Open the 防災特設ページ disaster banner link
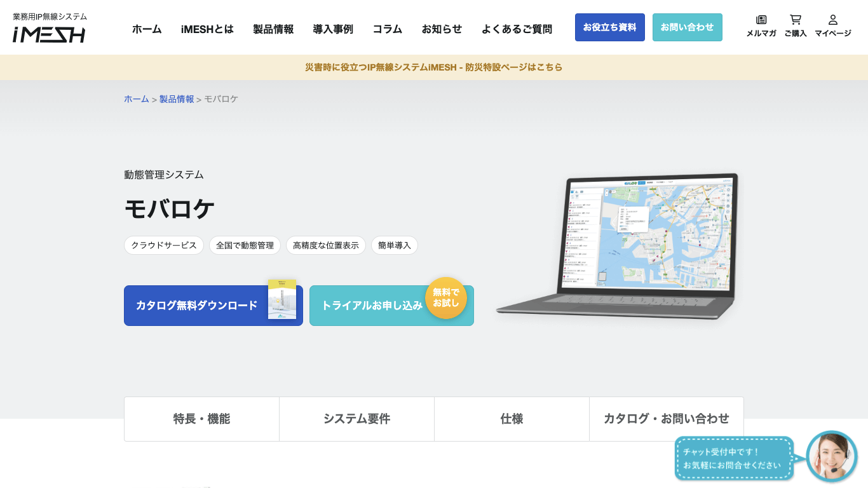This screenshot has width=868, height=488. coord(434,67)
